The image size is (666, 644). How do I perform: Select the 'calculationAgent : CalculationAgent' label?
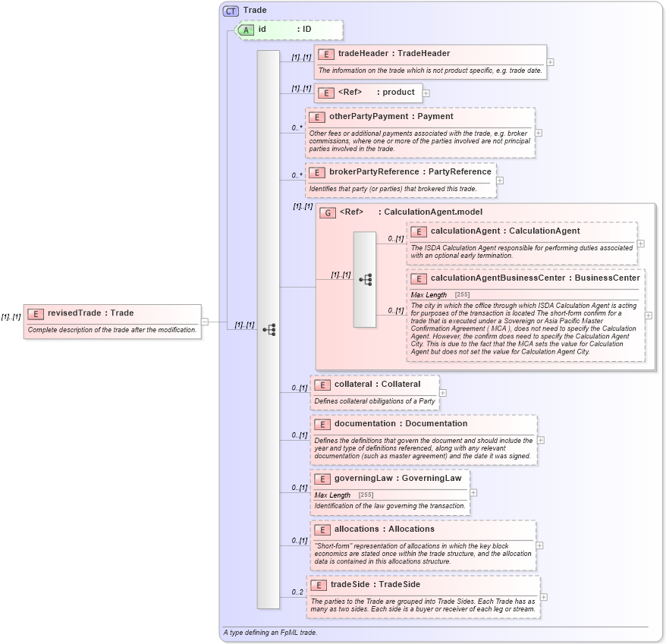tap(505, 231)
